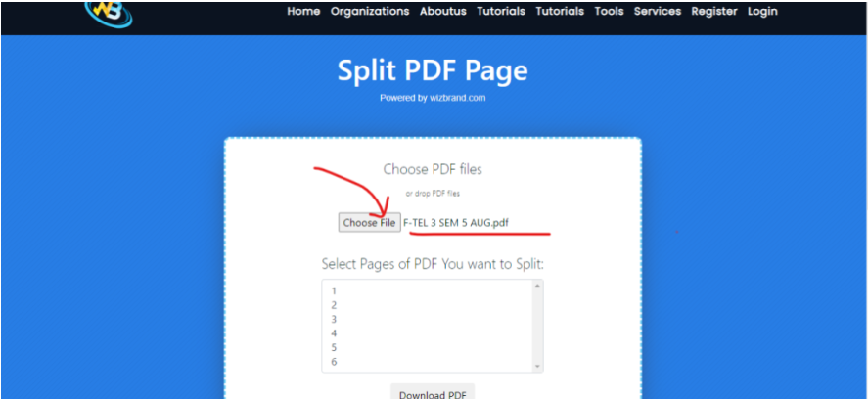The height and width of the screenshot is (399, 868).
Task: Click the Split PDF Page heading
Action: [433, 70]
